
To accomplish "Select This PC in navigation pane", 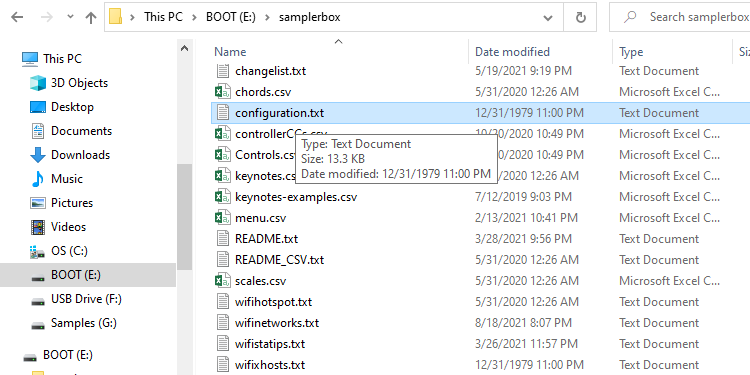I will coord(62,59).
